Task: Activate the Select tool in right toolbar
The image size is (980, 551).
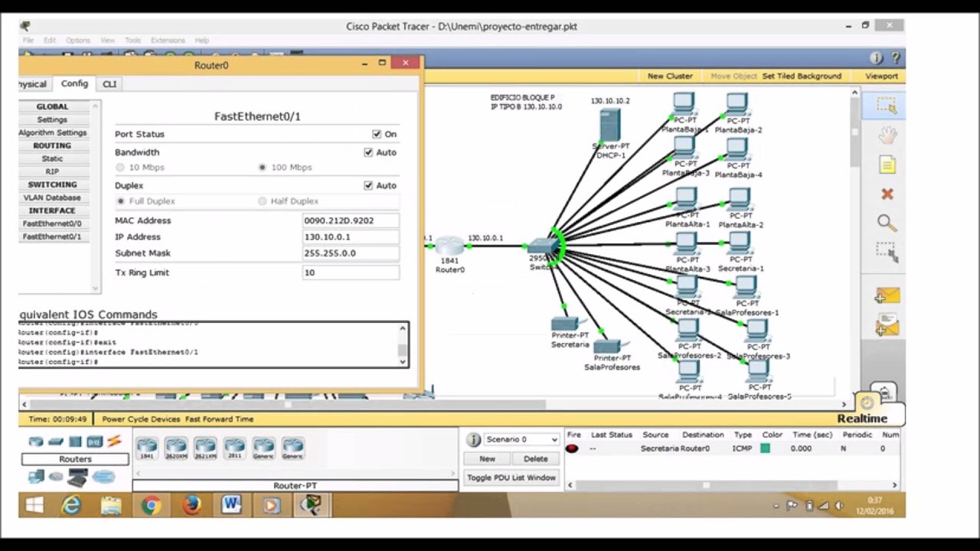Action: pyautogui.click(x=887, y=106)
